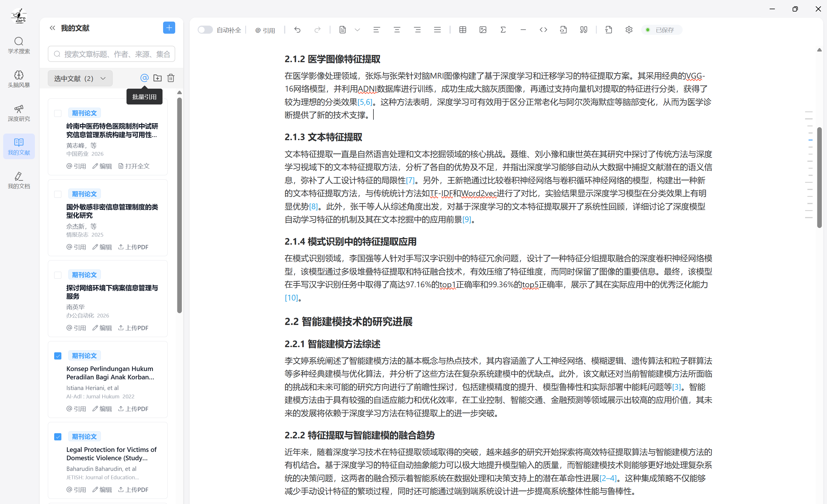This screenshot has height=504, width=827.
Task: Open the document type dropdown arrow
Action: coord(357,30)
